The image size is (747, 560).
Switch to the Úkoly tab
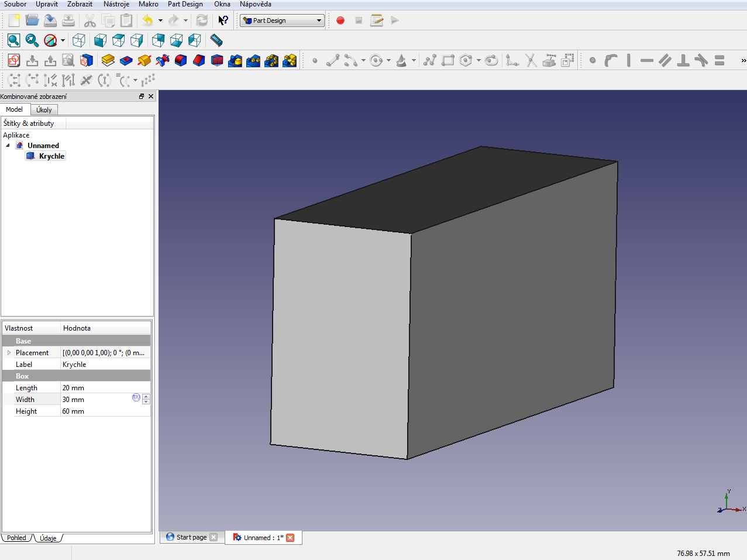point(44,110)
